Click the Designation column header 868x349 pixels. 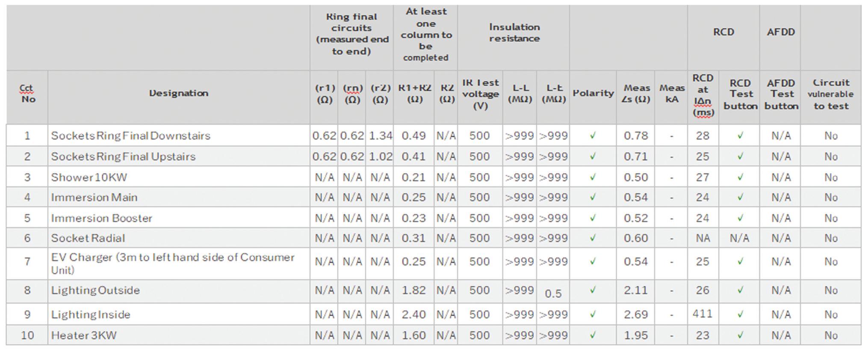178,93
